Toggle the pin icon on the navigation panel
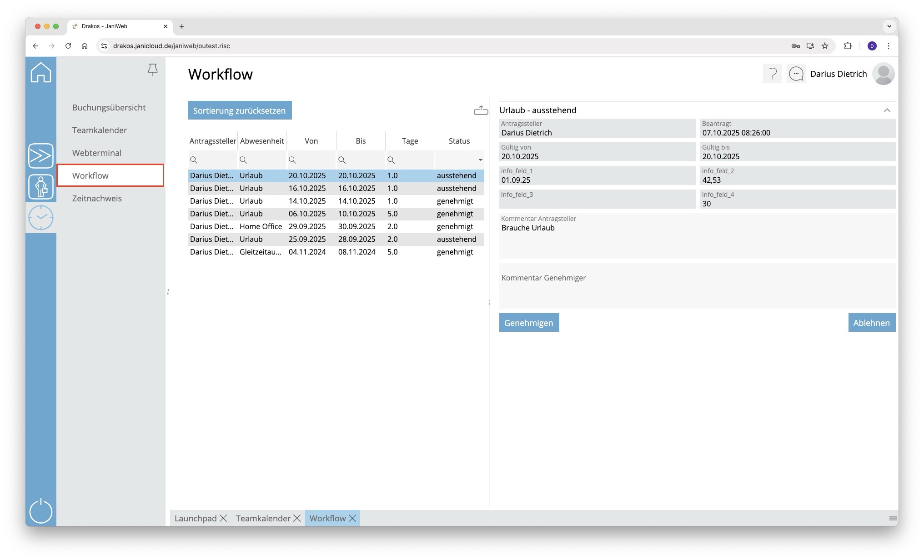Image resolution: width=924 pixels, height=560 pixels. (x=153, y=70)
